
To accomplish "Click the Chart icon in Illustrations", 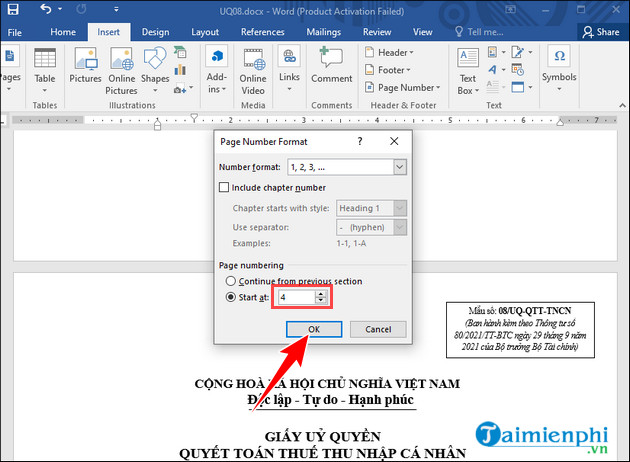I will [180, 70].
